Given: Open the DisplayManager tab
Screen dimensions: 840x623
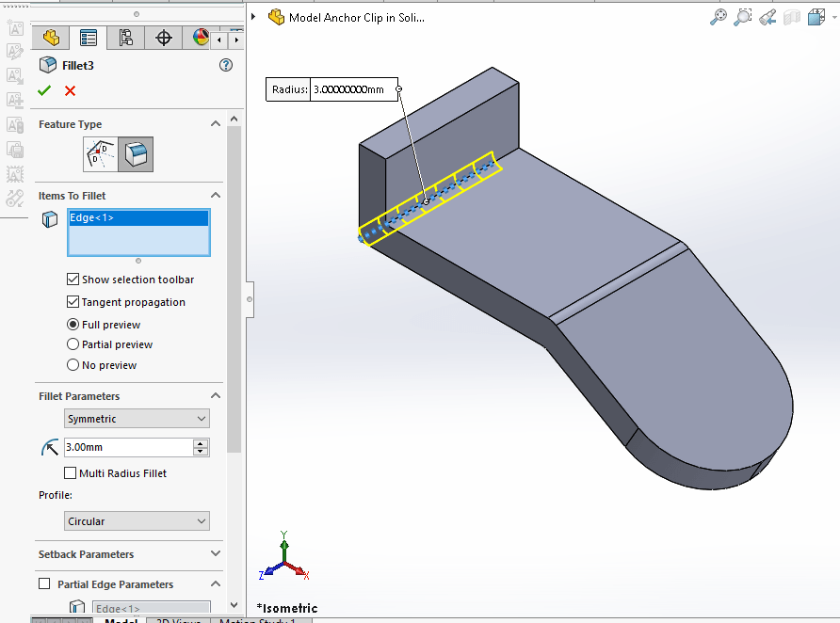Looking at the screenshot, I should pos(200,38).
